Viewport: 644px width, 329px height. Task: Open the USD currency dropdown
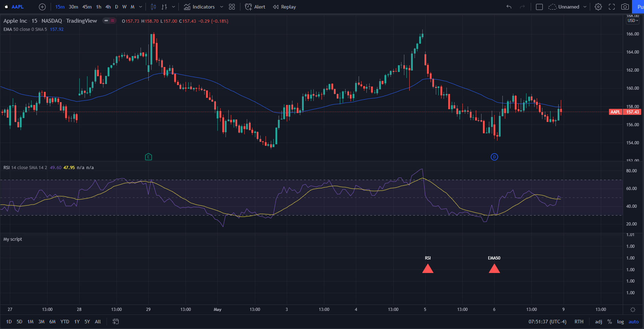pyautogui.click(x=633, y=21)
